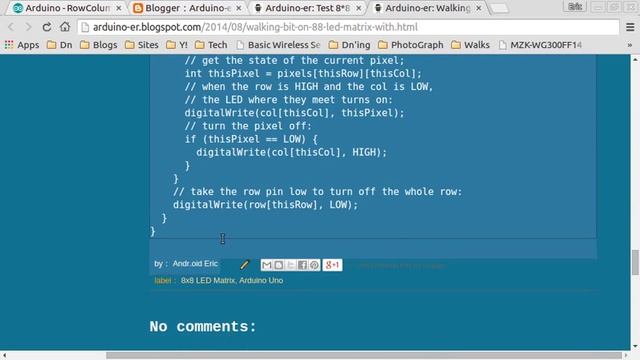Click code line 'digitalWrite(col[thisCol], HIGH);'
This screenshot has width=640, height=360.
(x=291, y=152)
